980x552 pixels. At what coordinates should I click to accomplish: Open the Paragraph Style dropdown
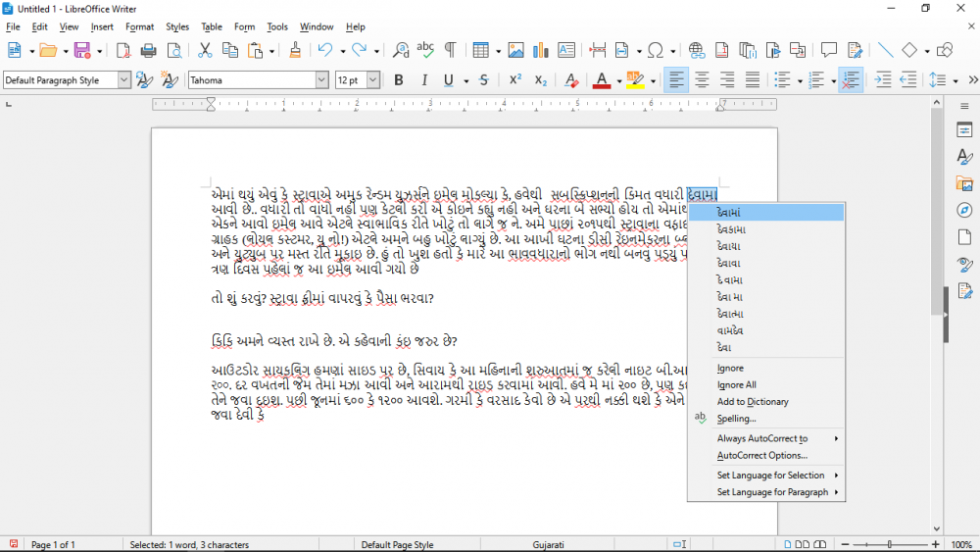123,80
